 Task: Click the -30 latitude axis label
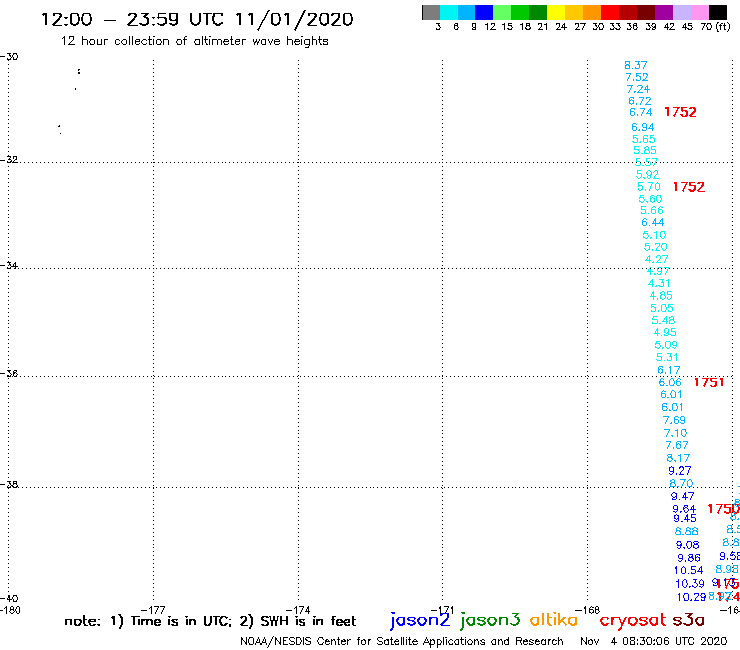9,57
